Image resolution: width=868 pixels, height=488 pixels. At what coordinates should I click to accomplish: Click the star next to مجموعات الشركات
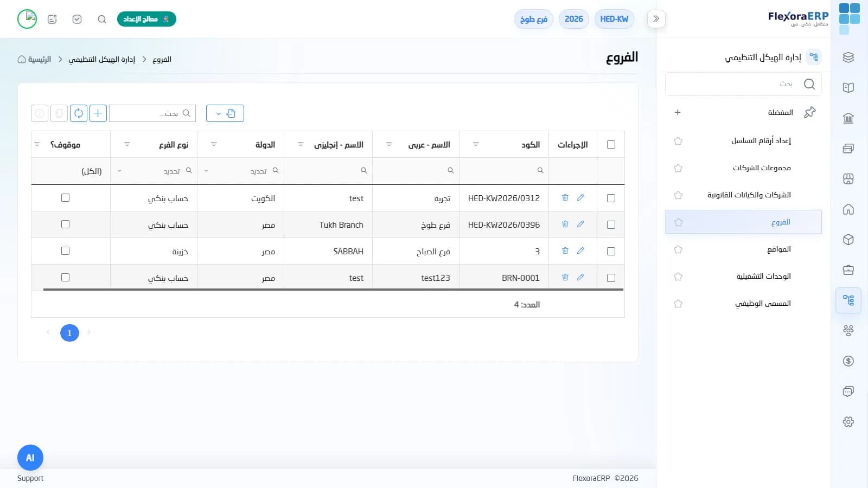[678, 168]
